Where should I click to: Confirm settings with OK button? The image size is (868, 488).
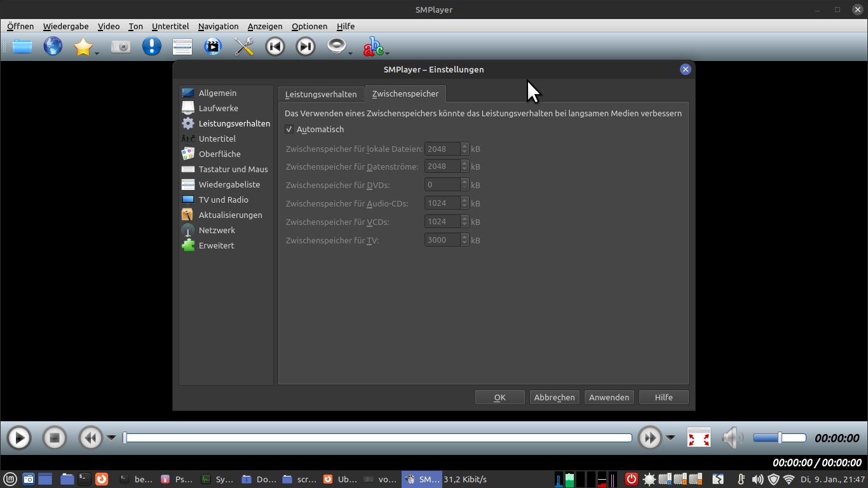500,397
